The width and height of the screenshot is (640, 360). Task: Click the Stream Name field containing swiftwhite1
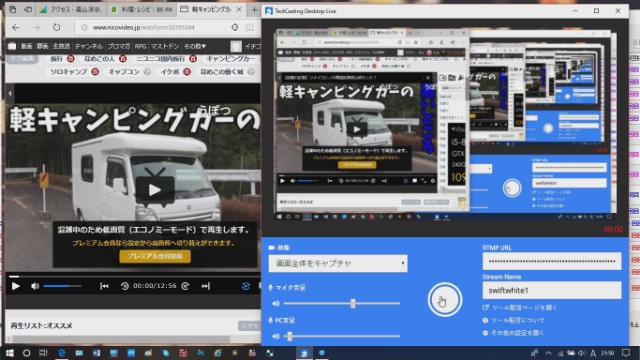pyautogui.click(x=552, y=290)
